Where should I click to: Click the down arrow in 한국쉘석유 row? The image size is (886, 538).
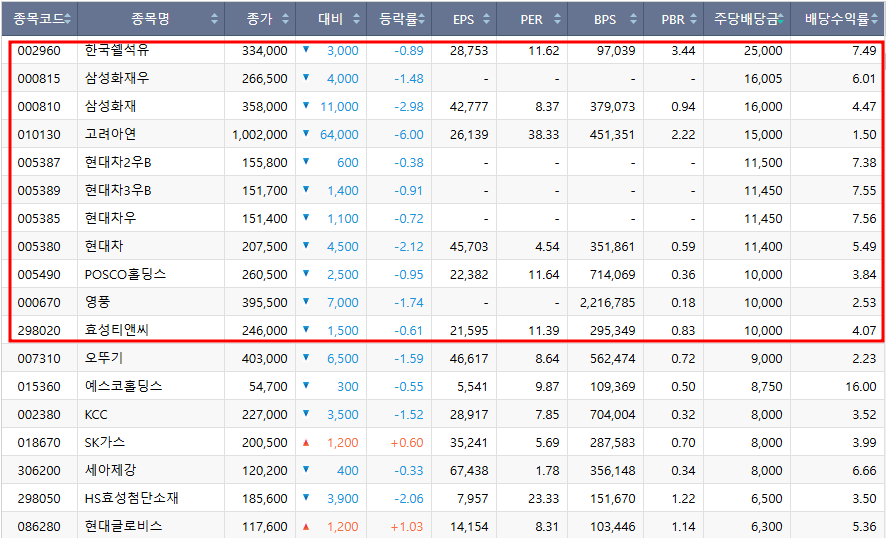coord(306,49)
